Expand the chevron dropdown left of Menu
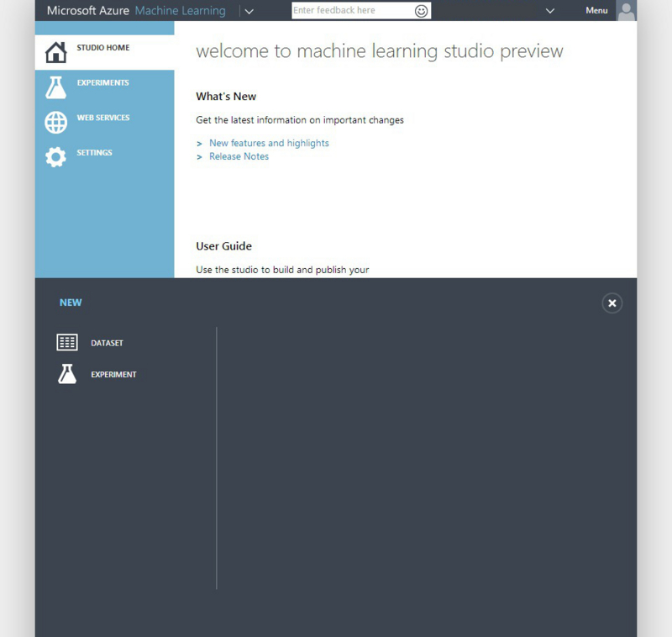Screen dimensions: 672x637 point(550,11)
